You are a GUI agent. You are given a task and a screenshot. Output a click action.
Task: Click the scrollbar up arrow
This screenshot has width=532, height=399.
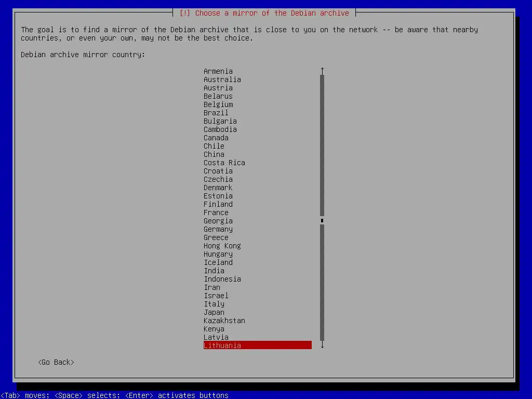pos(322,71)
